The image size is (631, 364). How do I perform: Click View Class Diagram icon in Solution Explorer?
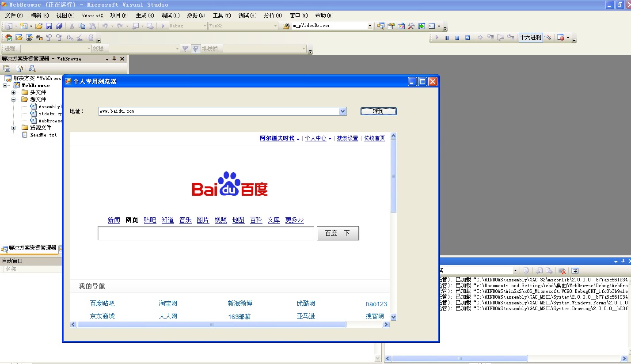pyautogui.click(x=32, y=68)
